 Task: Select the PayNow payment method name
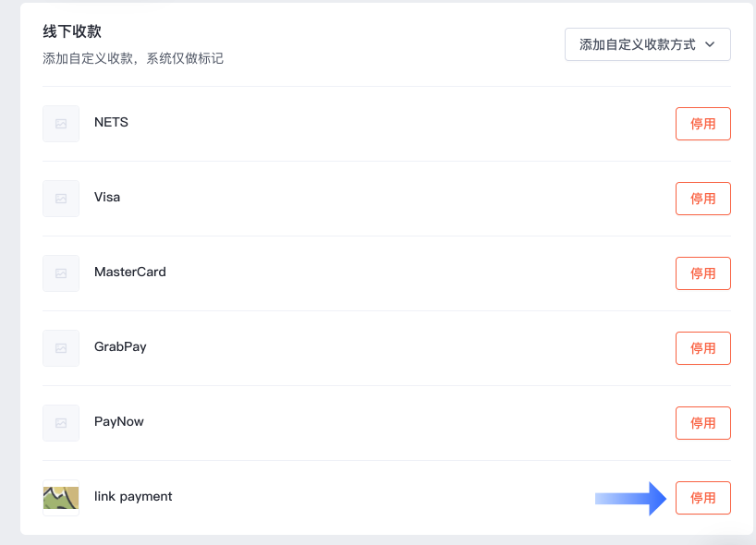[119, 421]
